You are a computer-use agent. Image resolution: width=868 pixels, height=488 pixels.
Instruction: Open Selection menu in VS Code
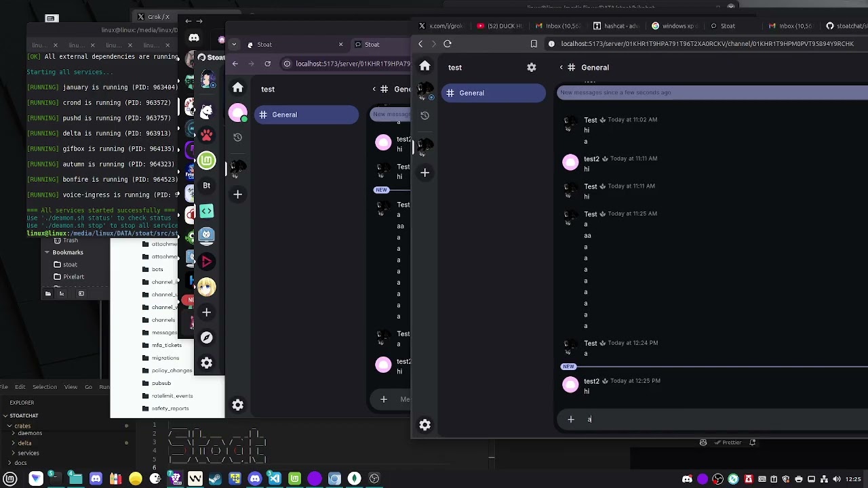(x=45, y=387)
